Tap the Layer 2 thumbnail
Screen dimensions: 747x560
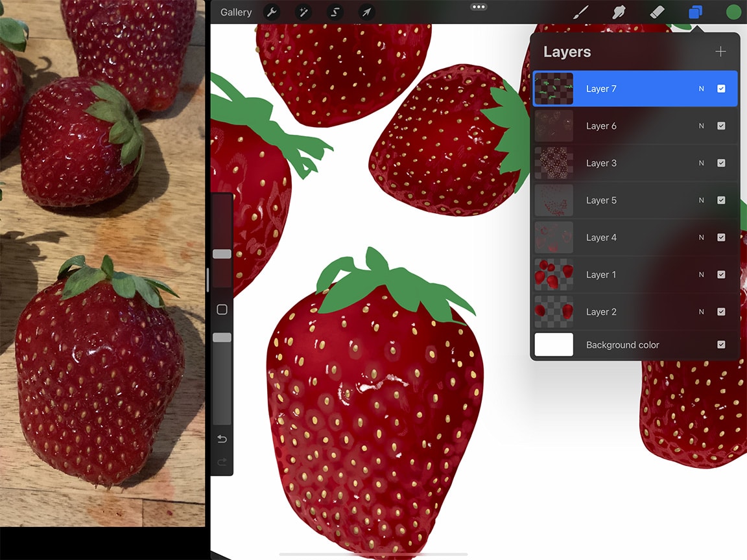pos(553,312)
